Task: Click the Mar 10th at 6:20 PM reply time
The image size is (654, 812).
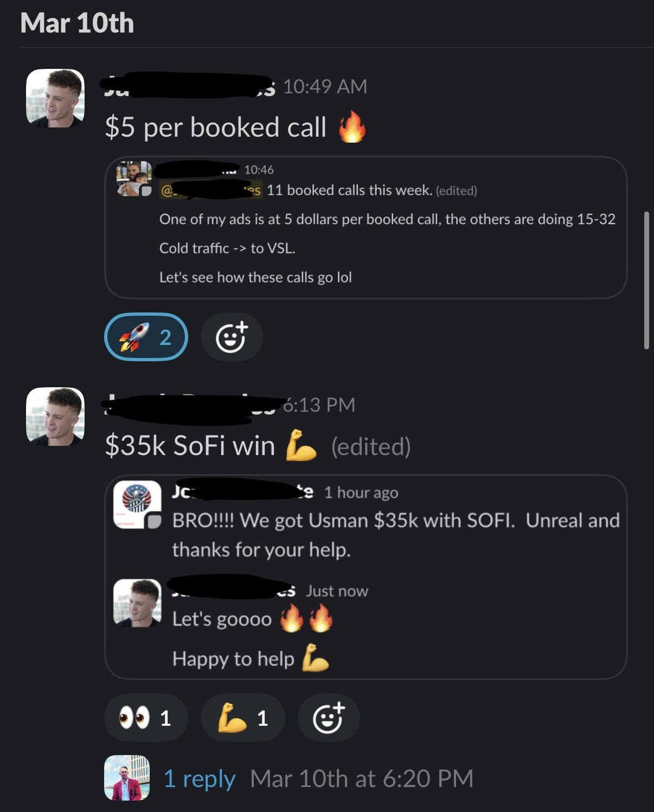Action: (362, 778)
